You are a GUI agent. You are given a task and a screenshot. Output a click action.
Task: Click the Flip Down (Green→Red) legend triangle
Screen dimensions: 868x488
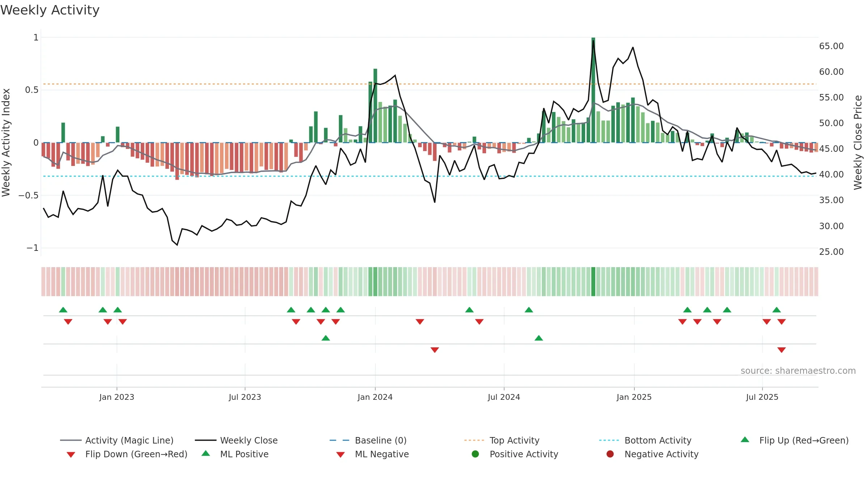pyautogui.click(x=71, y=455)
